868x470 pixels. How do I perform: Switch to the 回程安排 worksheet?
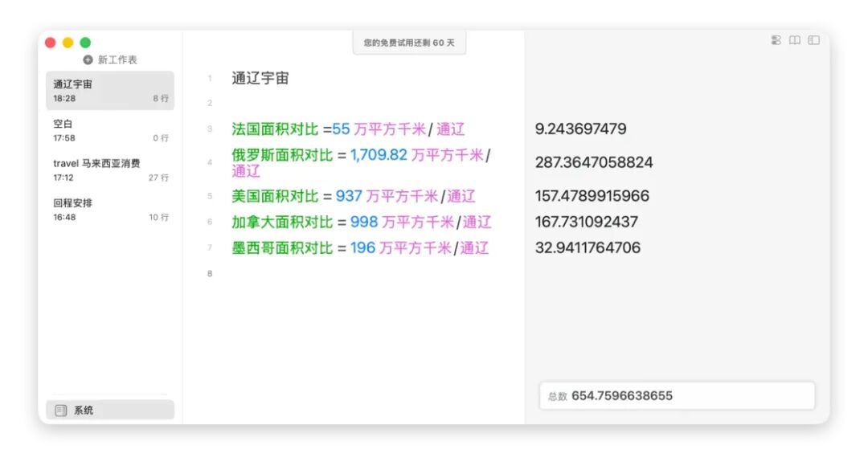pyautogui.click(x=110, y=210)
